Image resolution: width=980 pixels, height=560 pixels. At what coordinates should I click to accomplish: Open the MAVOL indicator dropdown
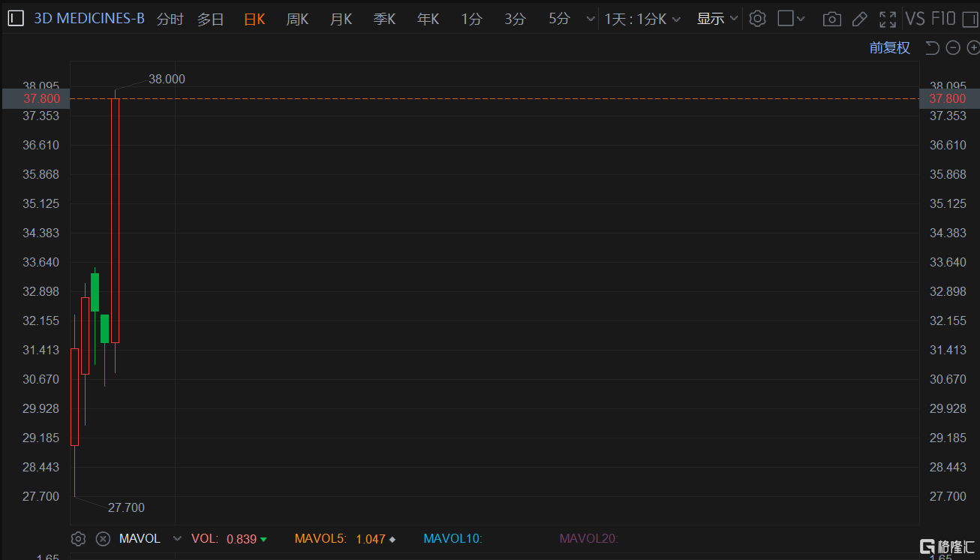(x=177, y=538)
